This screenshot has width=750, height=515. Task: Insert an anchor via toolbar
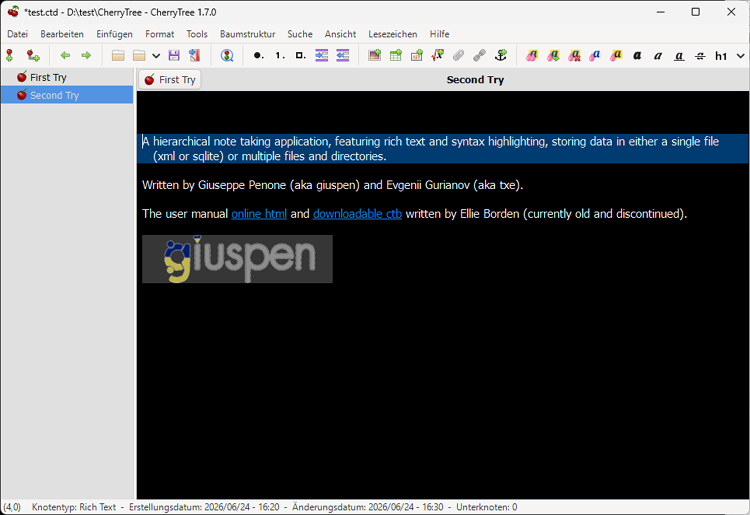(x=500, y=55)
